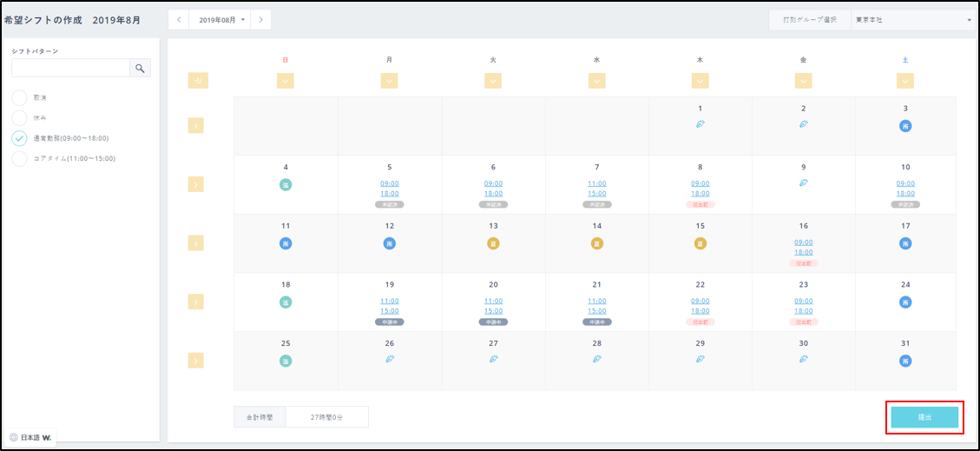The width and height of the screenshot is (980, 451).
Task: Click the 申請中 status badge on August 19
Action: (389, 322)
